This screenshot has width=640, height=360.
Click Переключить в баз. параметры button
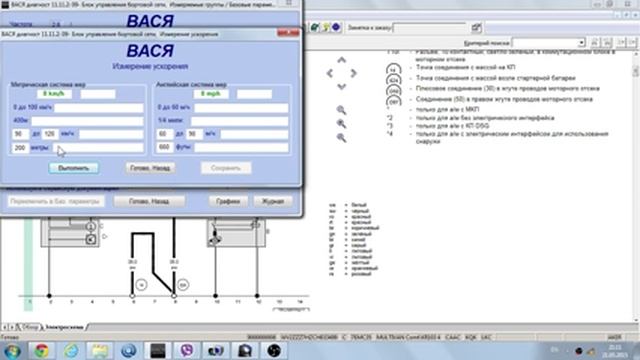(x=56, y=201)
